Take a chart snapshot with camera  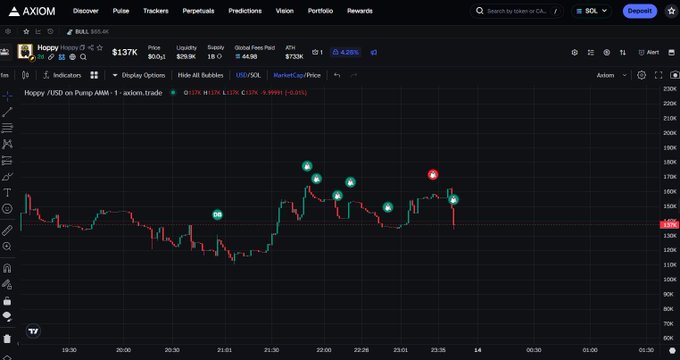(675, 75)
